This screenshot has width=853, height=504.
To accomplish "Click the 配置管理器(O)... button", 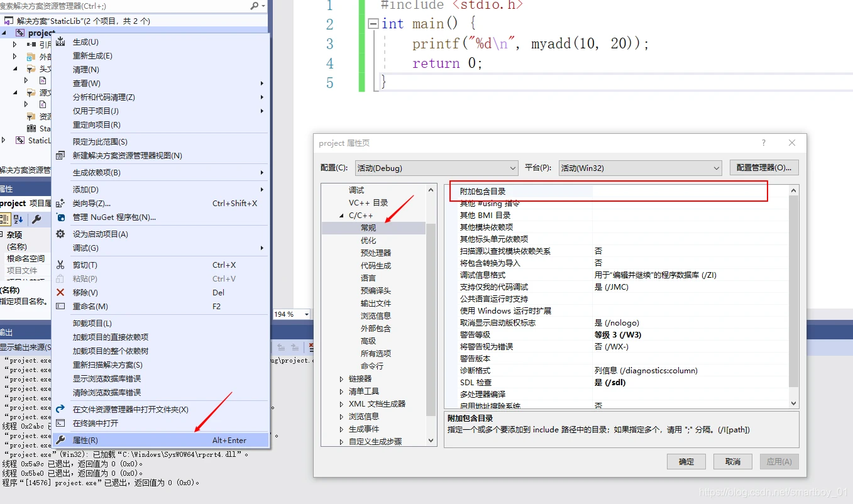I will 764,168.
